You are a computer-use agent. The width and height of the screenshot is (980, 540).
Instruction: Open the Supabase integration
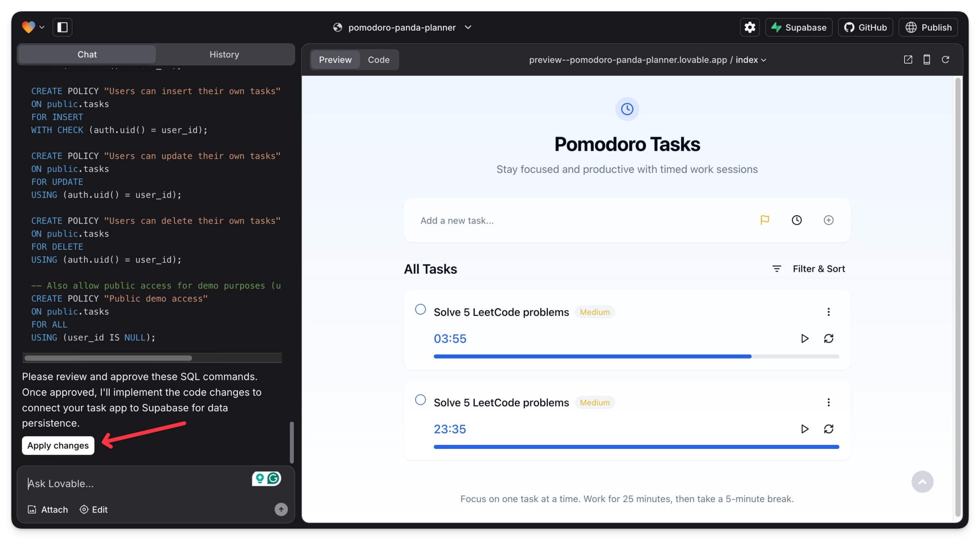(799, 27)
